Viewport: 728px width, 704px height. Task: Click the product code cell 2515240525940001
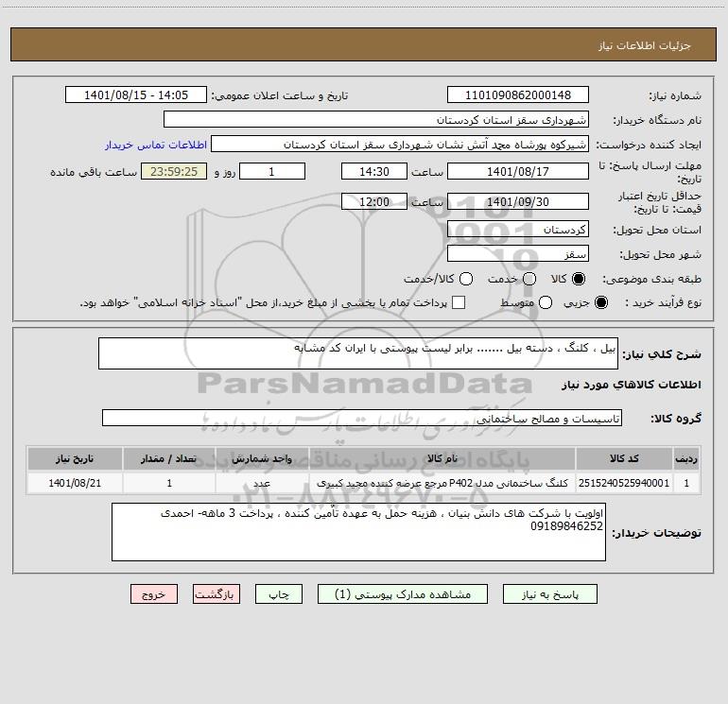pos(624,483)
